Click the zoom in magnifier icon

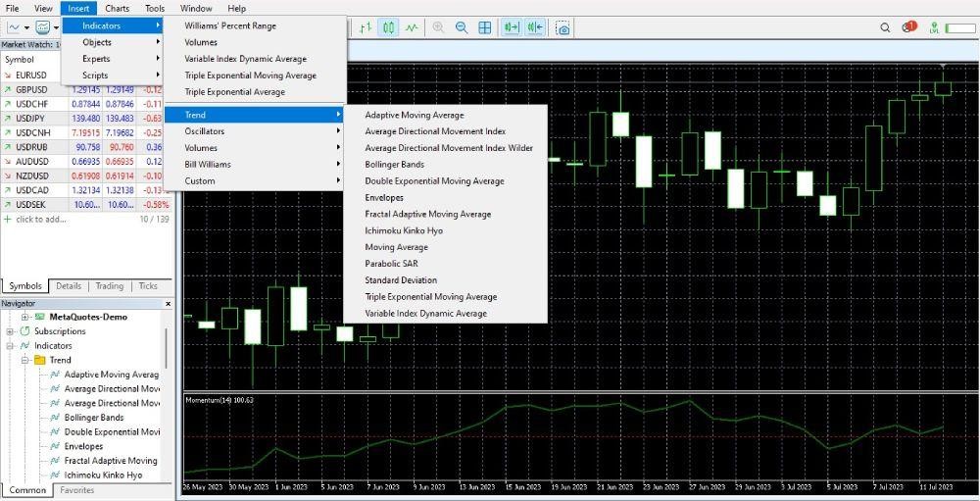click(438, 28)
